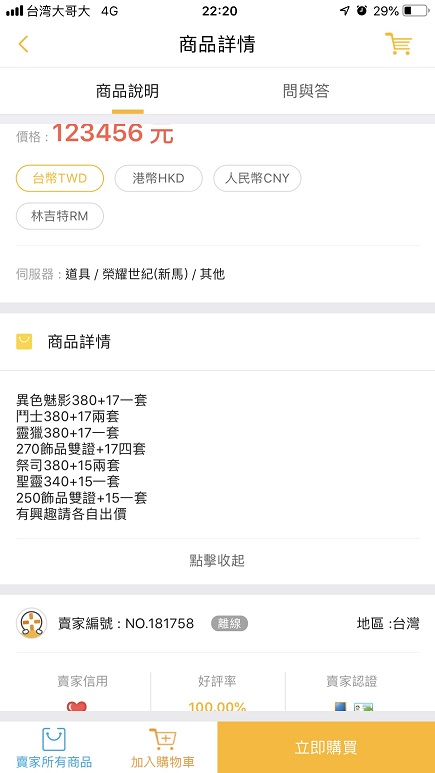
Task: Collapse details via 點擊收起
Action: (x=217, y=561)
